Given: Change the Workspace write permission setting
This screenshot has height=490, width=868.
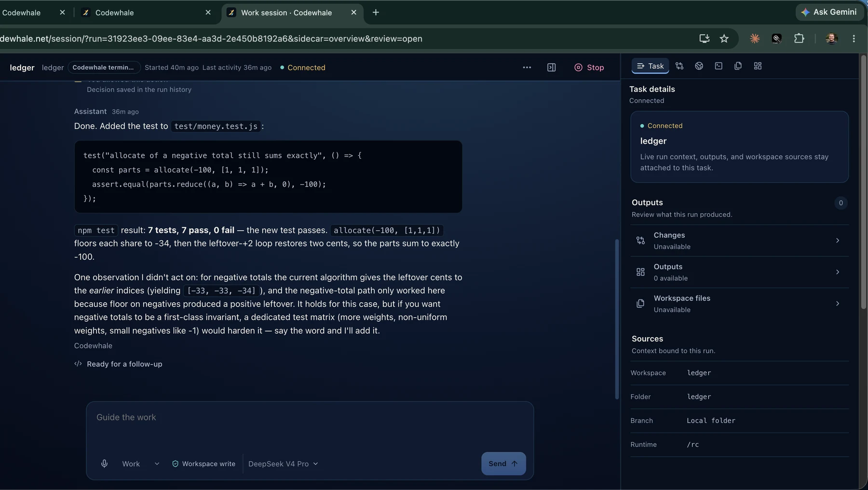Looking at the screenshot, I should coord(203,463).
